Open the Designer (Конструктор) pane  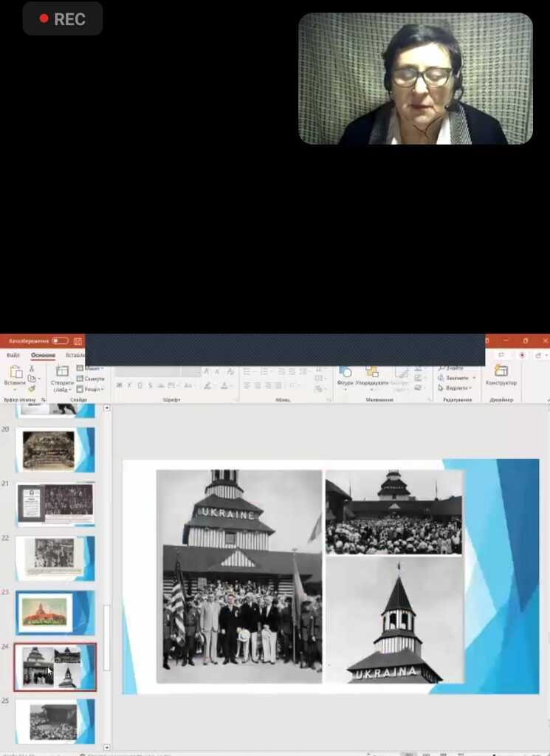click(501, 375)
